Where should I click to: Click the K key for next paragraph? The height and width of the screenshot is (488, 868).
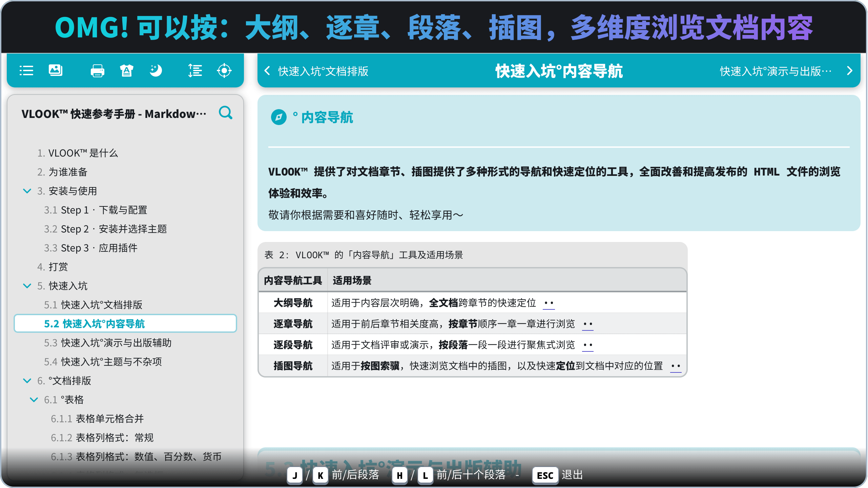(321, 475)
